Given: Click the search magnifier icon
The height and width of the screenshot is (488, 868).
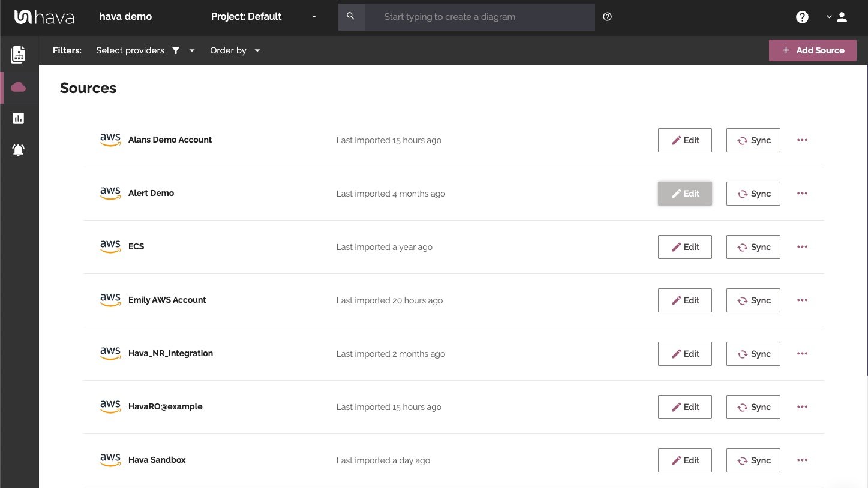Looking at the screenshot, I should [351, 16].
